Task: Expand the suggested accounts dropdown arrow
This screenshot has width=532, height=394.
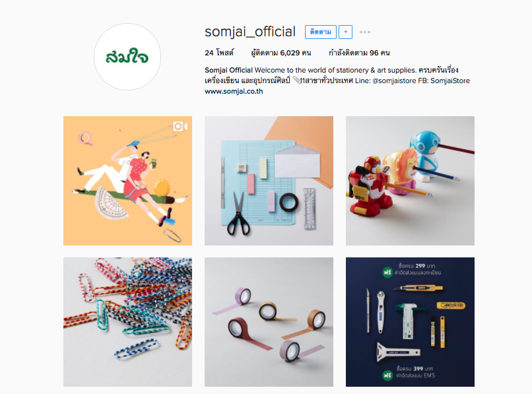Action: click(x=345, y=32)
